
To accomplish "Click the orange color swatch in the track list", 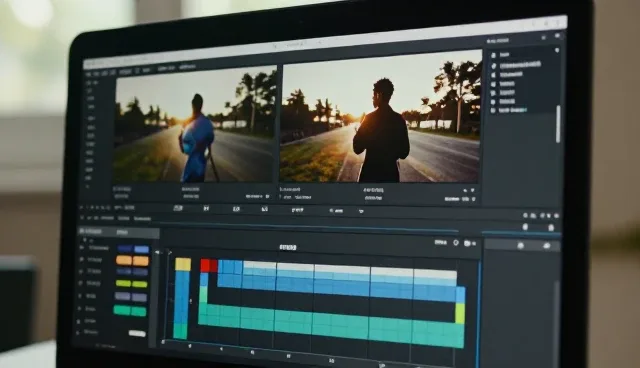I will tap(132, 260).
